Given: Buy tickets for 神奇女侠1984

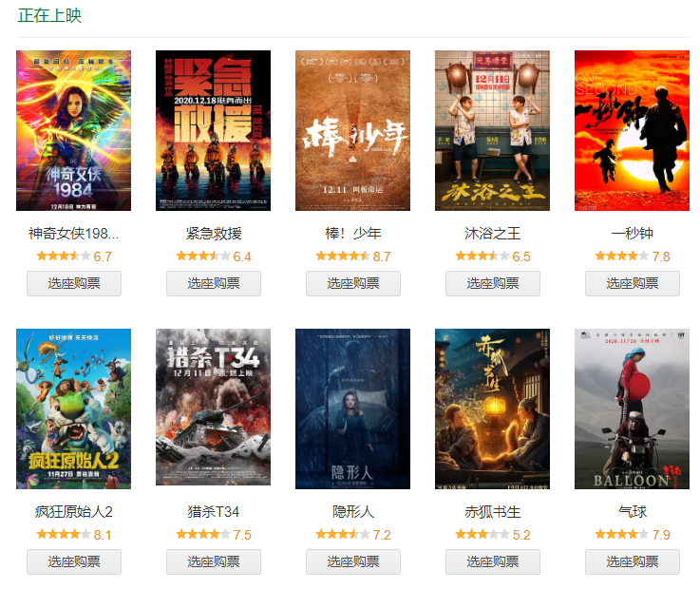Looking at the screenshot, I should click(x=74, y=283).
